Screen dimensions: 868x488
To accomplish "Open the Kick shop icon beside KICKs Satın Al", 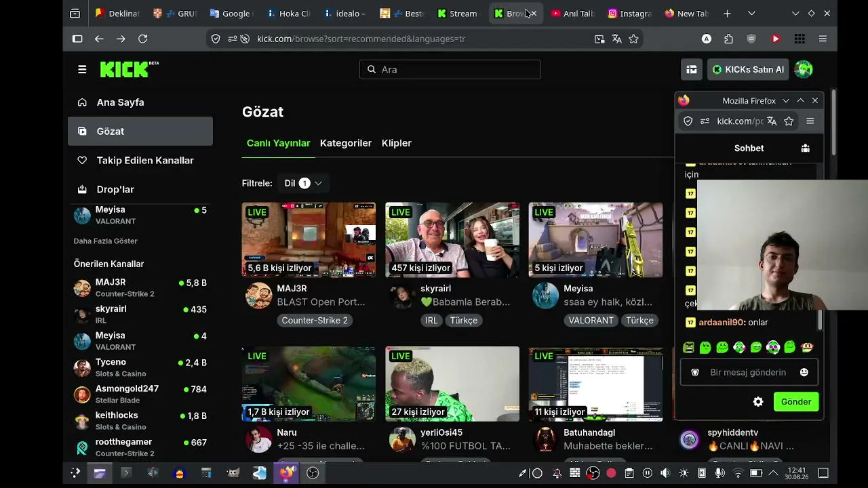I will [692, 69].
